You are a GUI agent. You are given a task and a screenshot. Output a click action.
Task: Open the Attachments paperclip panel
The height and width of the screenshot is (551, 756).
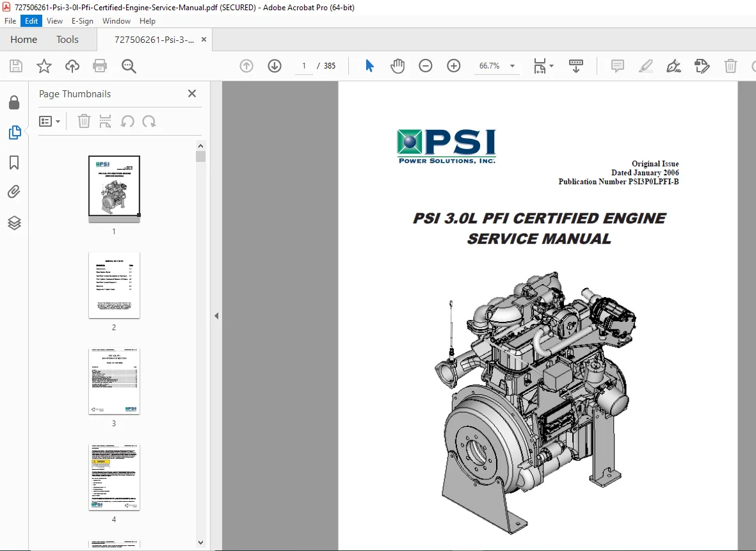[14, 193]
